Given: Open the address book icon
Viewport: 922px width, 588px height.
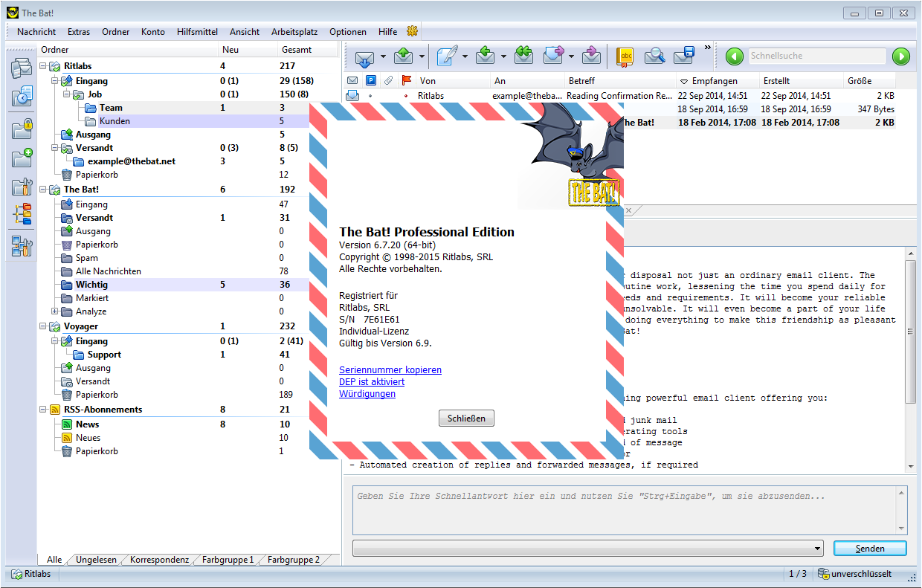Looking at the screenshot, I should [625, 56].
